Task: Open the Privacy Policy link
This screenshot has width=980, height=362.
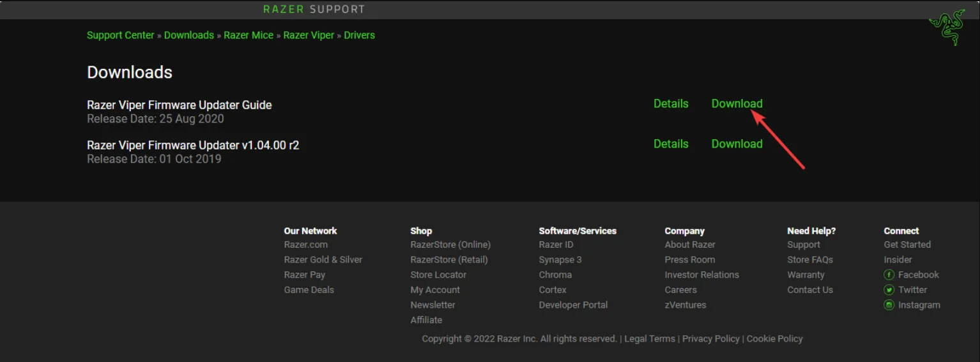Action: (x=710, y=339)
